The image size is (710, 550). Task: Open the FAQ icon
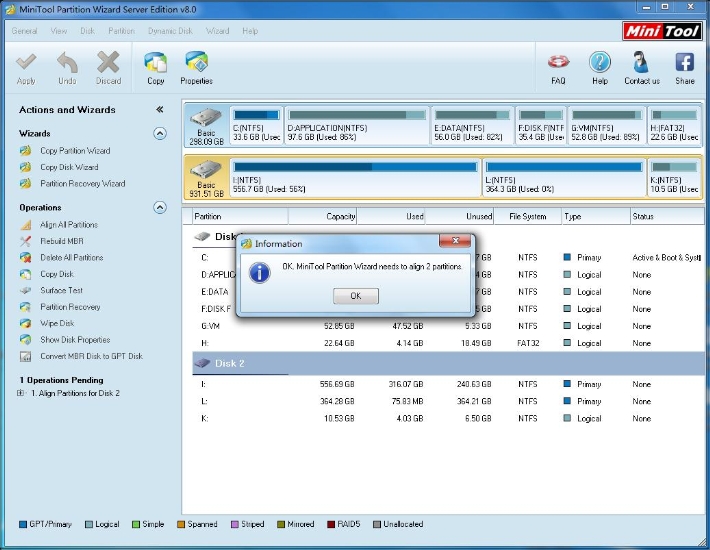(559, 64)
